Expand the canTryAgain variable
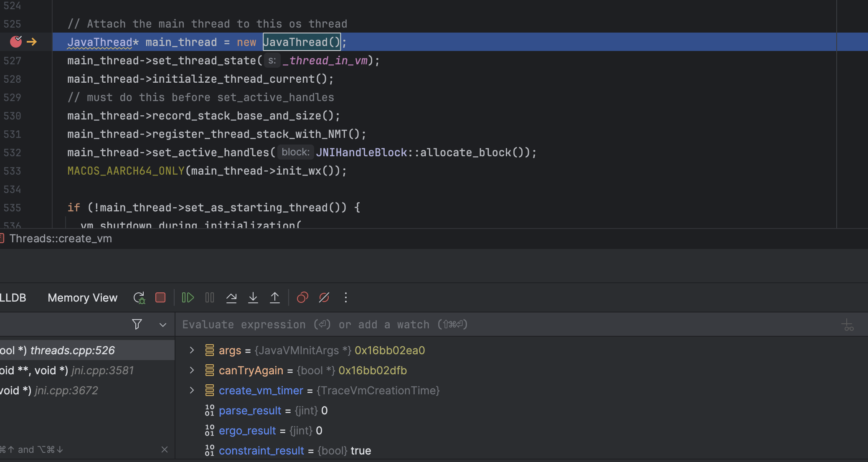This screenshot has width=868, height=462. point(192,370)
